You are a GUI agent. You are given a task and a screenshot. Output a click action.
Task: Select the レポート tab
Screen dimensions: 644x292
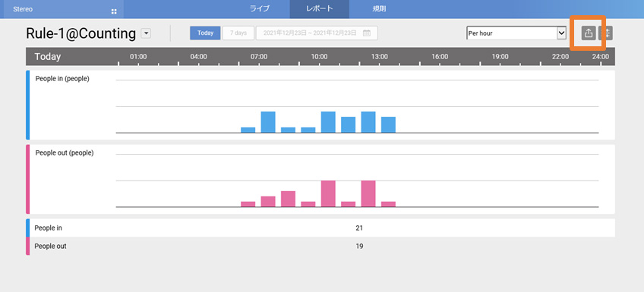tap(320, 9)
